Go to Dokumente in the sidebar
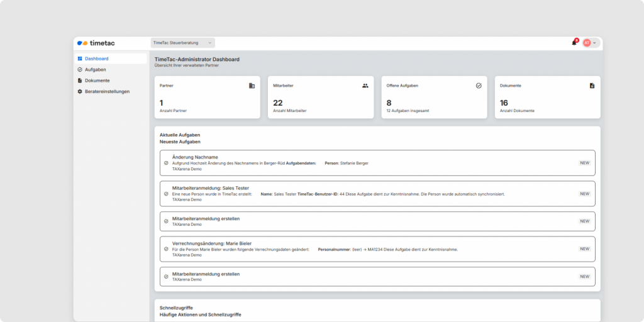 pyautogui.click(x=97, y=80)
